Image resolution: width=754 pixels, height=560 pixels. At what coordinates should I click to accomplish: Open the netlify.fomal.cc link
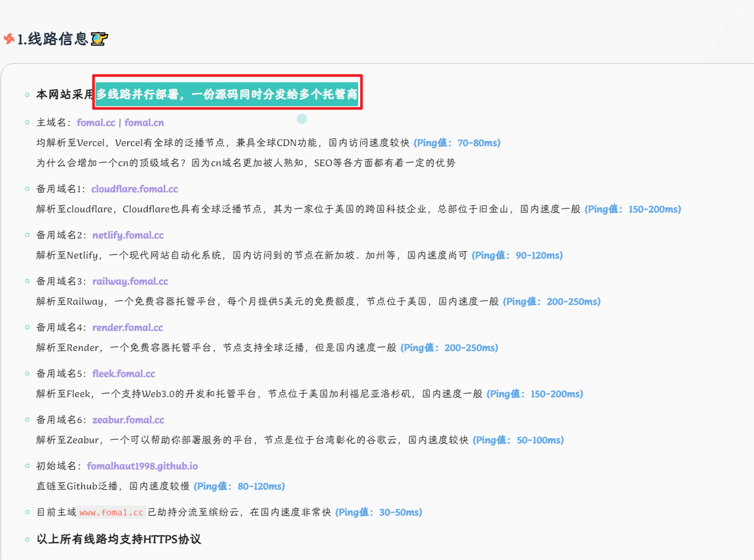click(128, 235)
